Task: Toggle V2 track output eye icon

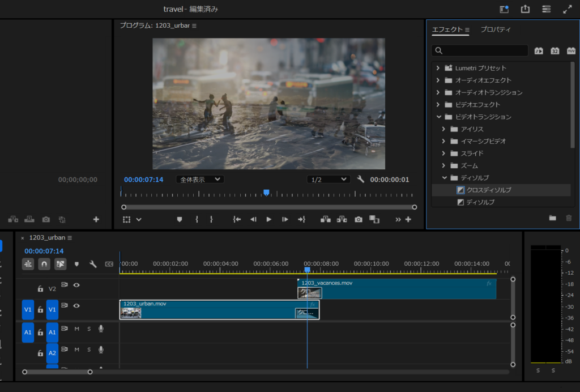Action: 76,286
